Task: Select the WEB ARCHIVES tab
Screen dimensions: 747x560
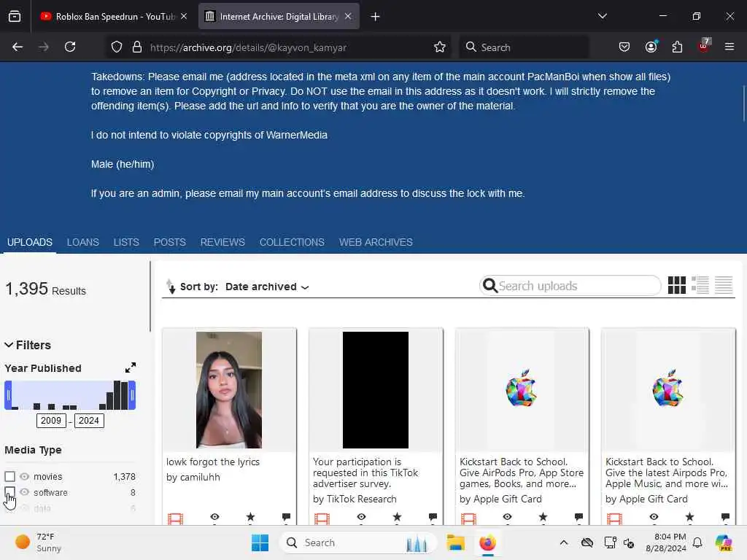Action: point(376,242)
